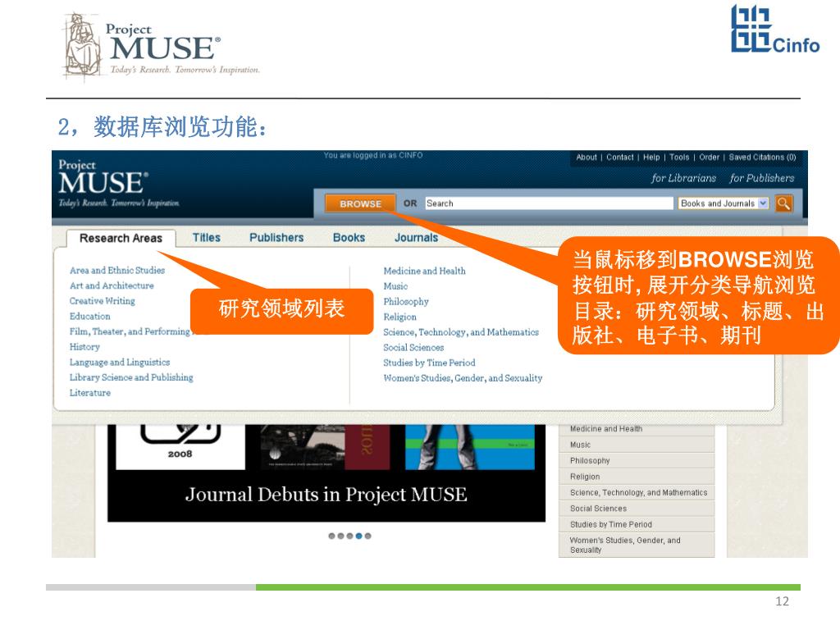Open the Books and Journals dropdown

tap(724, 203)
